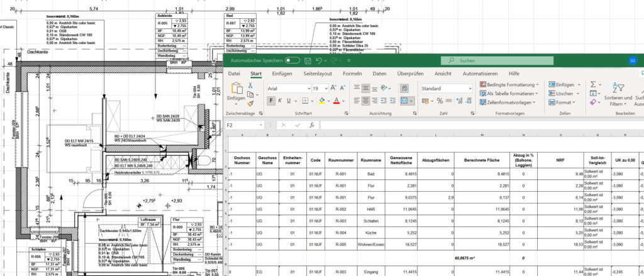Click the save disk icon

pyautogui.click(x=308, y=61)
